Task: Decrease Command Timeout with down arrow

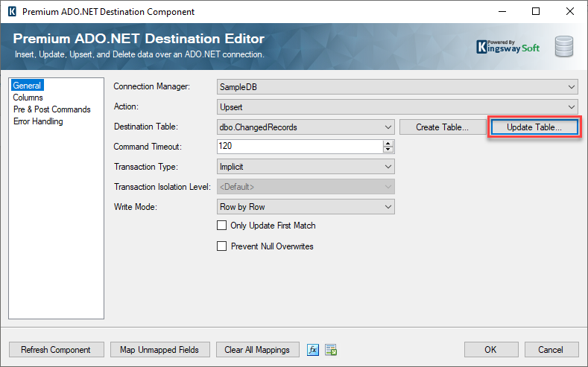Action: (x=388, y=150)
